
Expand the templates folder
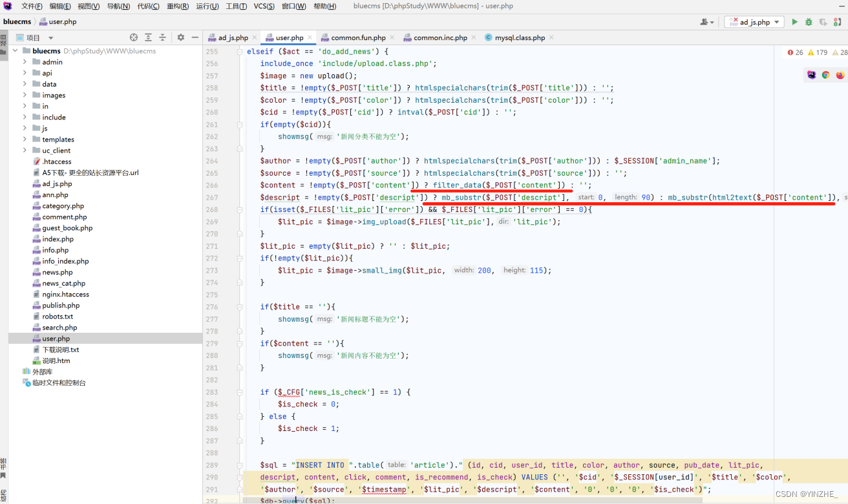pyautogui.click(x=25, y=139)
